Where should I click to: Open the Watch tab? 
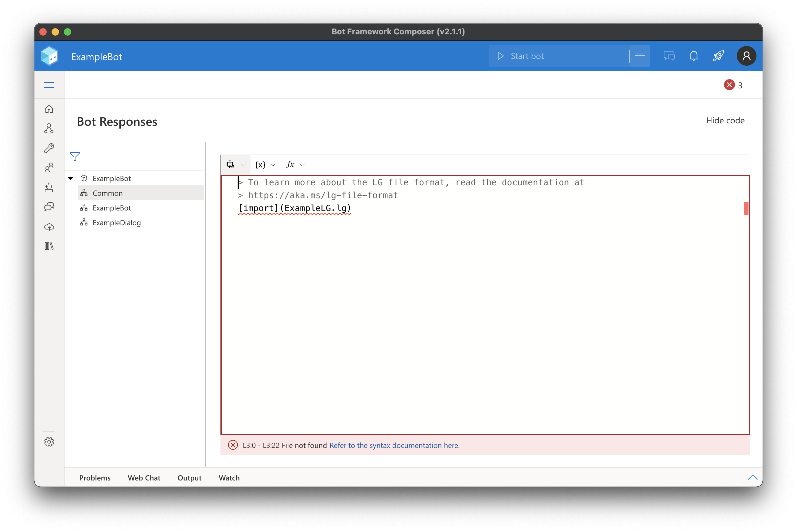point(229,478)
